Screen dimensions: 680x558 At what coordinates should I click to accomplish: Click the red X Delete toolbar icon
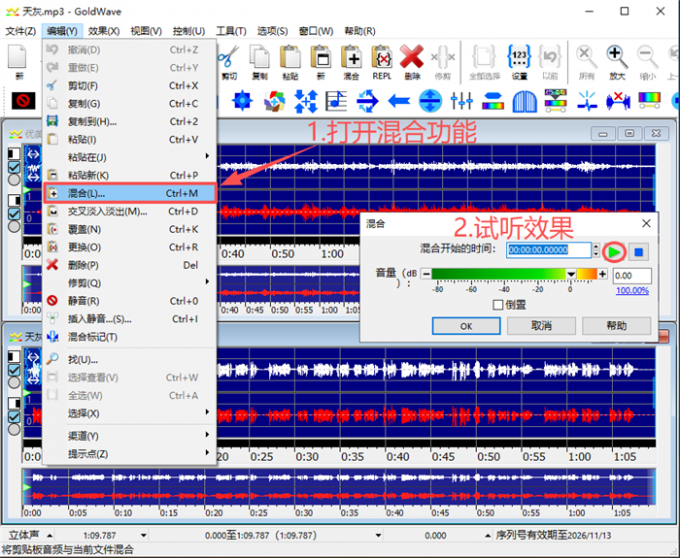coord(412,61)
